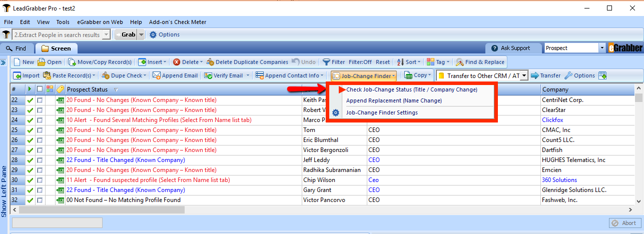
Task: Click the Prospect Status filter triangle
Action: pos(116,90)
